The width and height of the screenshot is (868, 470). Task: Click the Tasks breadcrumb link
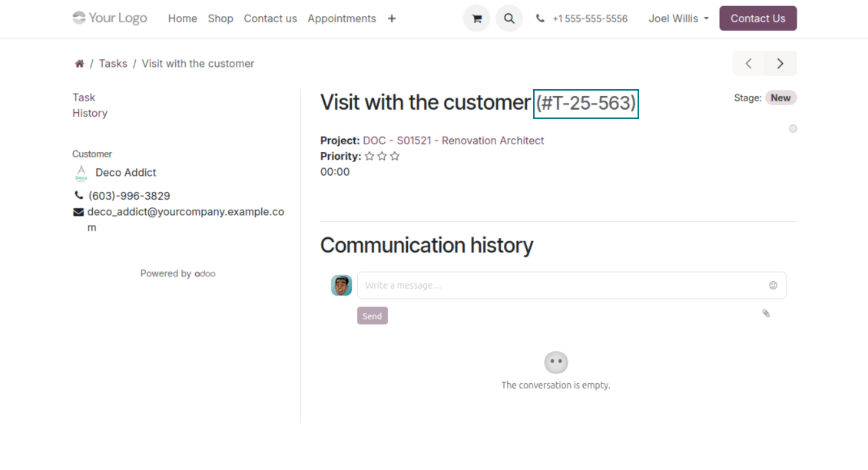113,64
